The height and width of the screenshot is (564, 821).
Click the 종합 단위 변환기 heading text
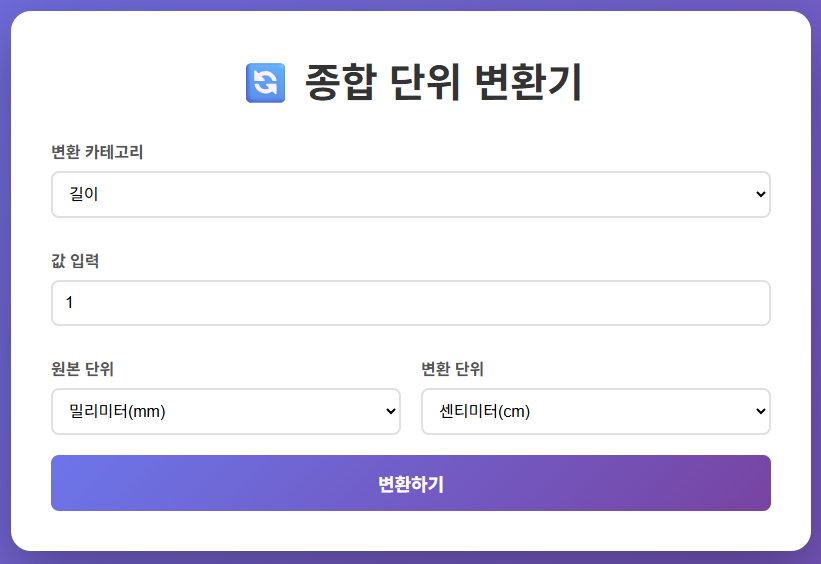tap(443, 82)
